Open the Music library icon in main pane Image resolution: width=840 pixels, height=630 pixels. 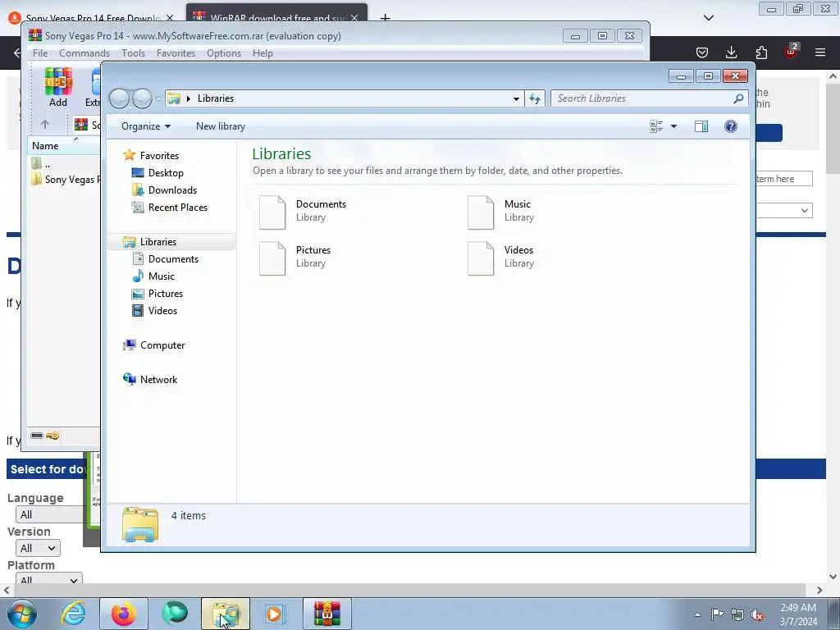(481, 212)
